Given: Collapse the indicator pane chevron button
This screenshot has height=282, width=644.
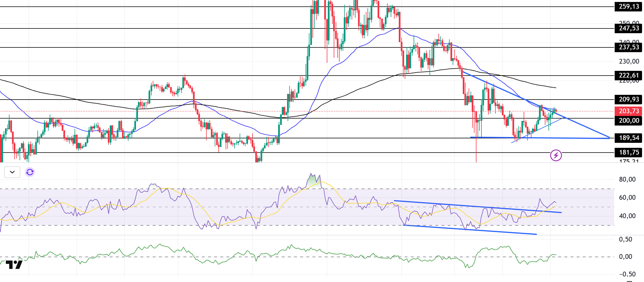Looking at the screenshot, I should 12,172.
